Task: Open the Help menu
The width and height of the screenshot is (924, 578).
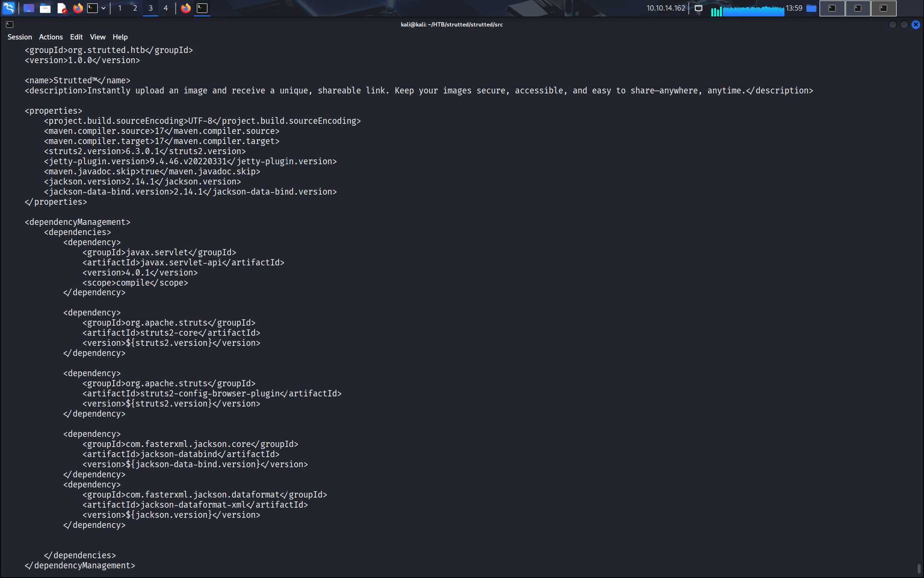Action: (x=120, y=37)
